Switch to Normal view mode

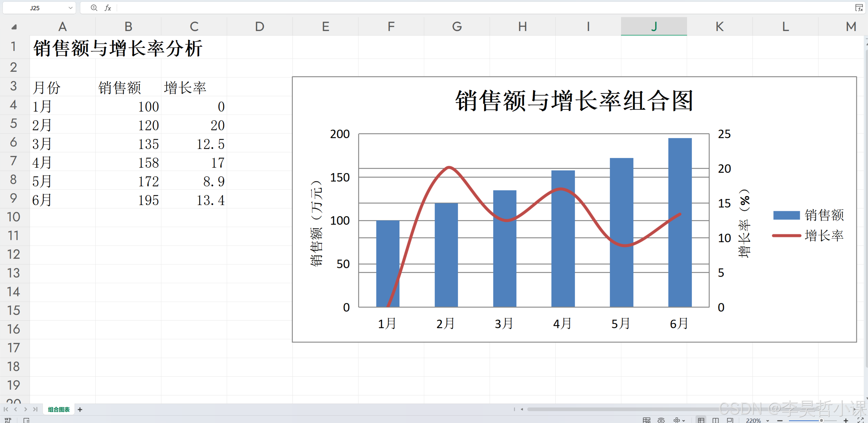(x=701, y=420)
